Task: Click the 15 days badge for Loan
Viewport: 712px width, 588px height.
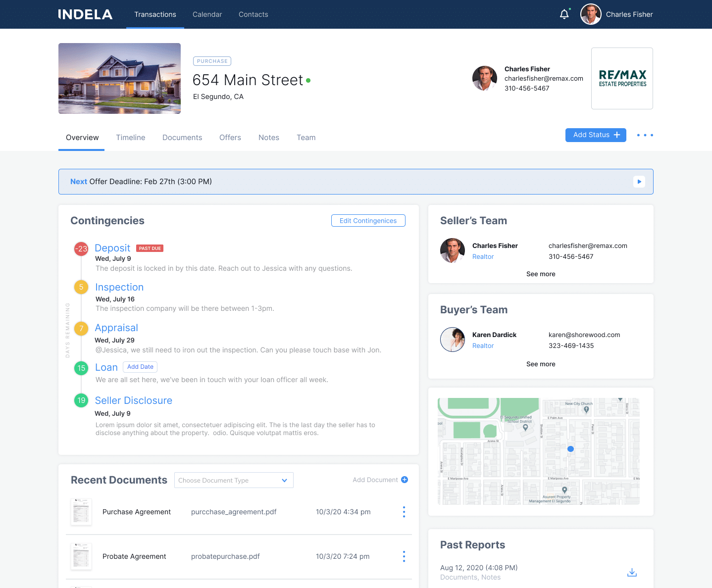Action: [x=81, y=368]
